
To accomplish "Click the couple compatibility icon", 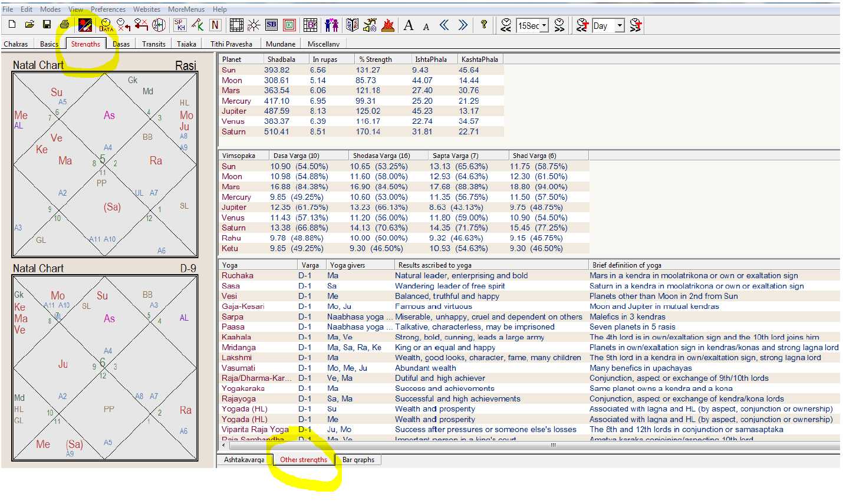I will point(332,25).
